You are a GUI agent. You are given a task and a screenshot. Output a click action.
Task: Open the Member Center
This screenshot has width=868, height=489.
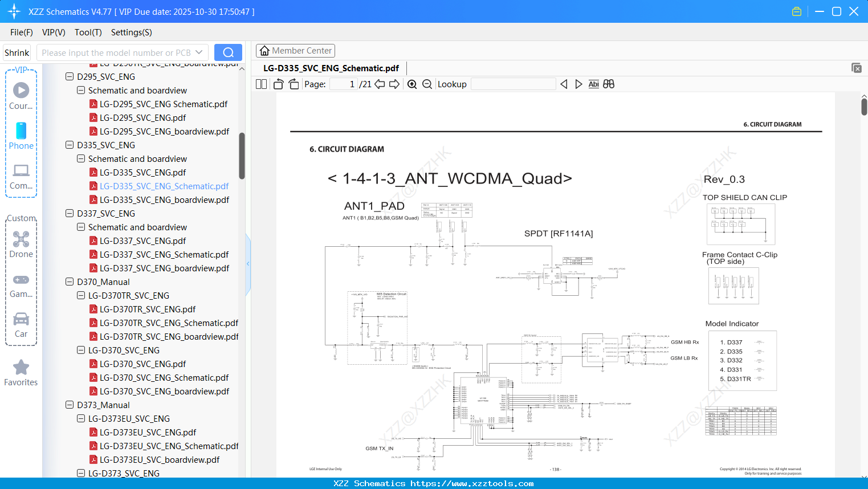[295, 50]
